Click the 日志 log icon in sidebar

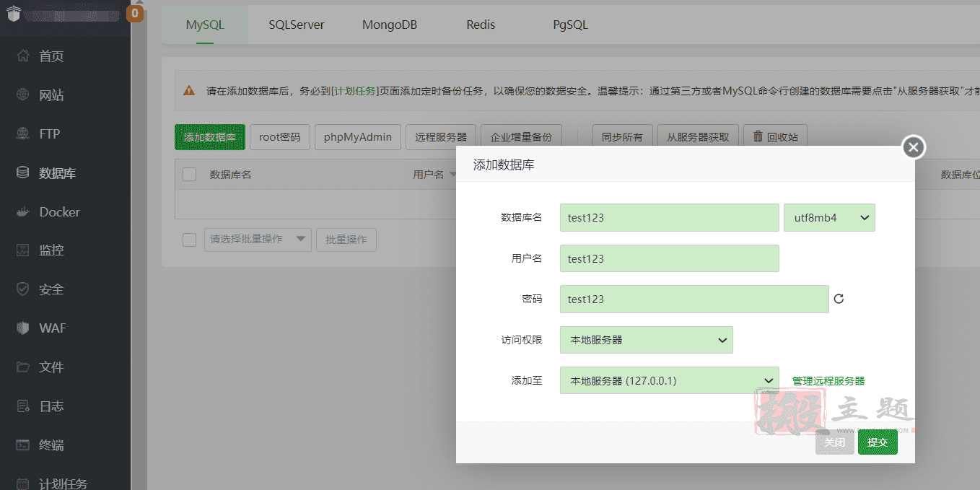(x=23, y=406)
